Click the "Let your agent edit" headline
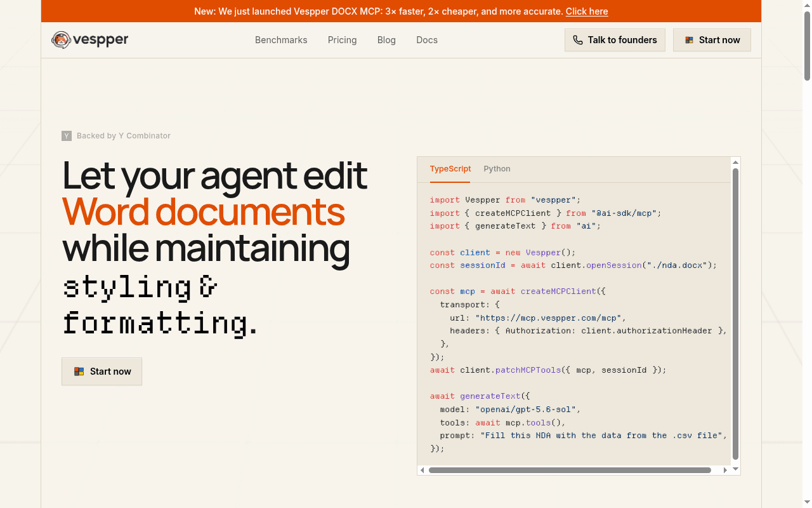The width and height of the screenshot is (812, 508). point(215,175)
